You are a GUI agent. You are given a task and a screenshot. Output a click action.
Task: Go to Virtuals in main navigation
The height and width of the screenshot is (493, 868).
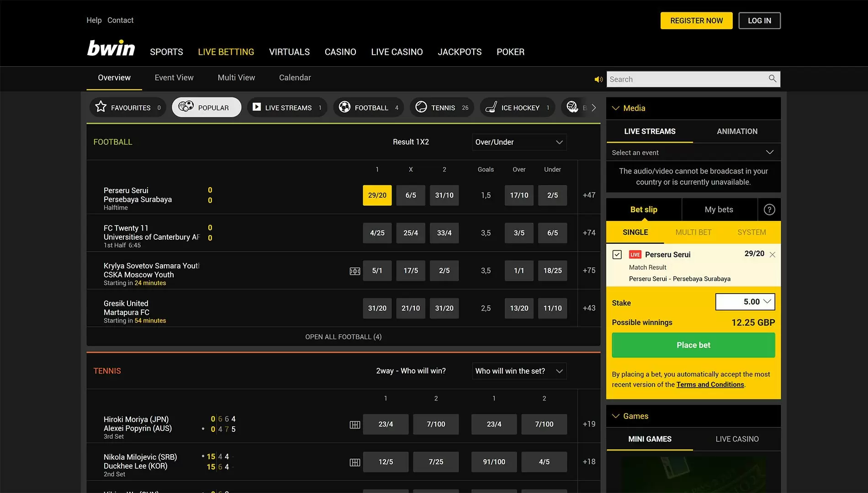click(x=289, y=52)
